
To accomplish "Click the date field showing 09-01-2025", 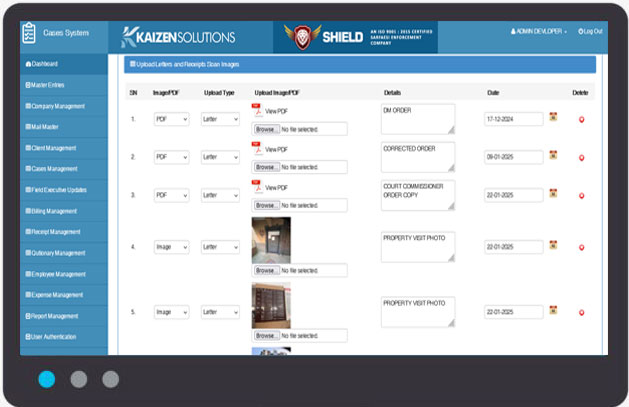I will coord(514,157).
